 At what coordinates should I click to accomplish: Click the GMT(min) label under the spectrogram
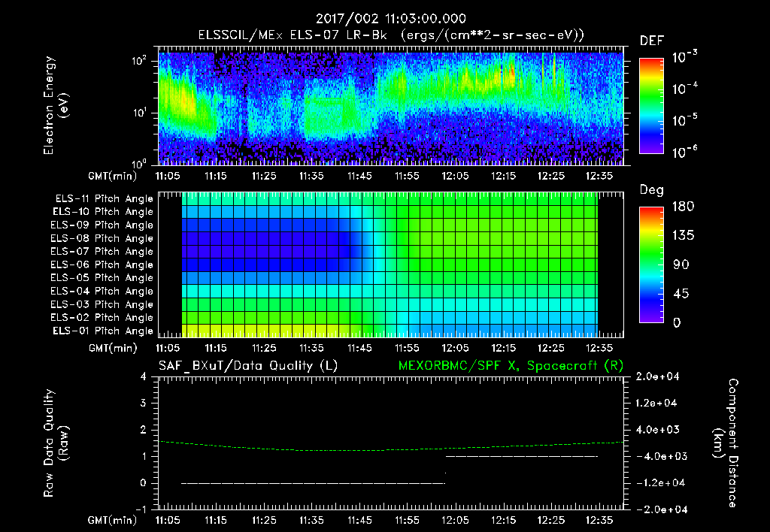click(x=113, y=176)
